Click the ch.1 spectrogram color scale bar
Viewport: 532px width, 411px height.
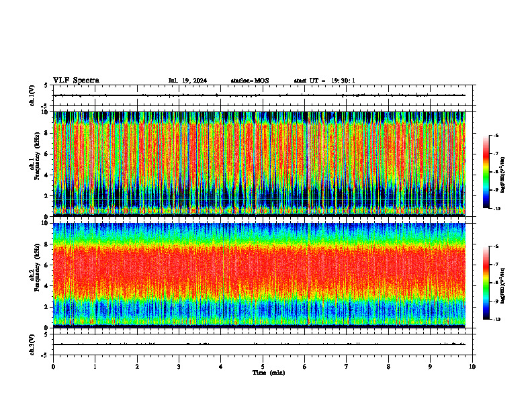coord(486,172)
